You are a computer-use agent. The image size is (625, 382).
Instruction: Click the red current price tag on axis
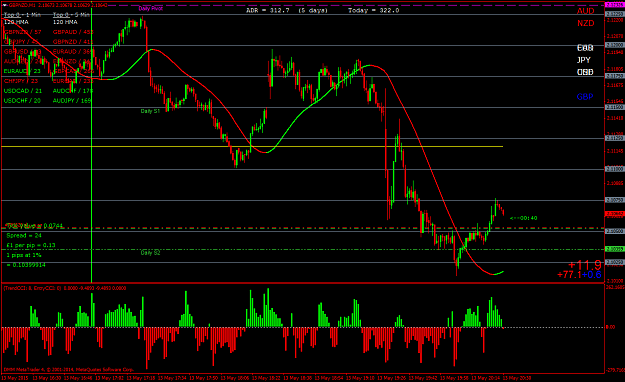coord(615,214)
